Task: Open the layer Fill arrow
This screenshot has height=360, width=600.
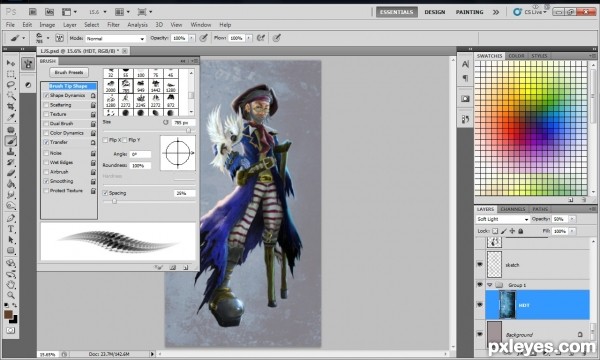Action: point(572,231)
